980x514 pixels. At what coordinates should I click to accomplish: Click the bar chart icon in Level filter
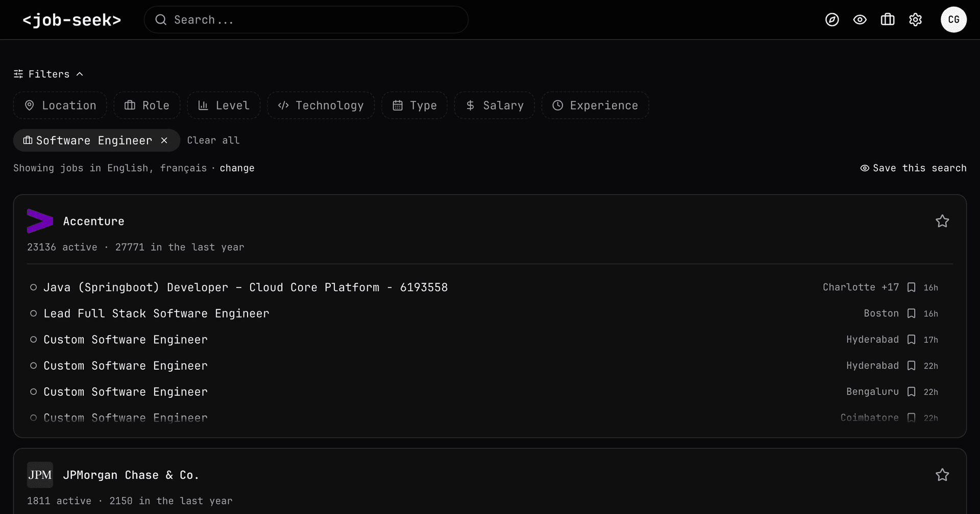point(203,106)
